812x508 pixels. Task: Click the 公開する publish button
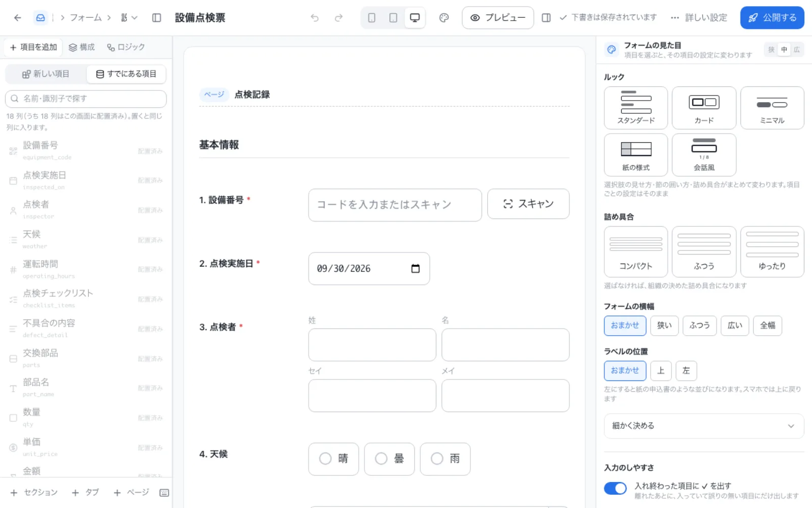point(772,18)
